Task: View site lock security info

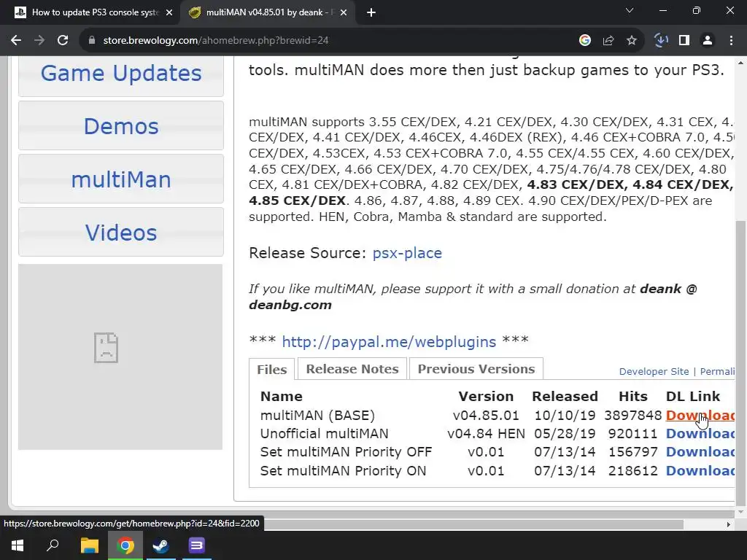Action: coord(92,41)
